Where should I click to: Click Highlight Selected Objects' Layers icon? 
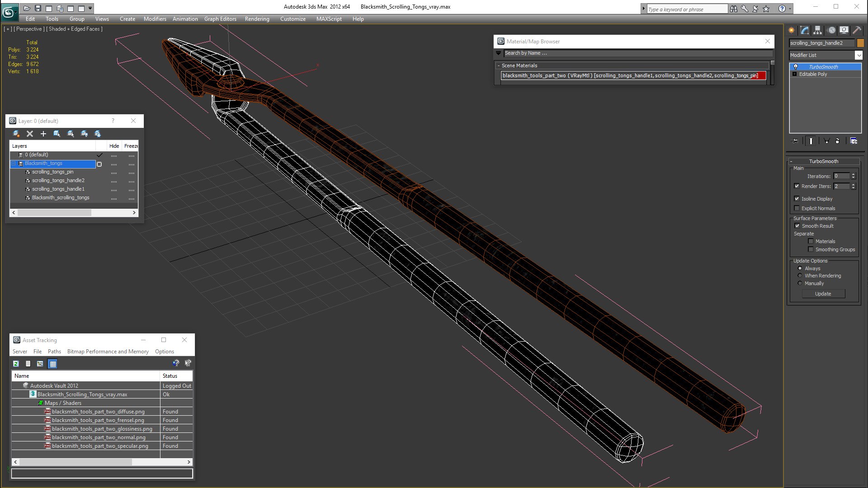(71, 134)
